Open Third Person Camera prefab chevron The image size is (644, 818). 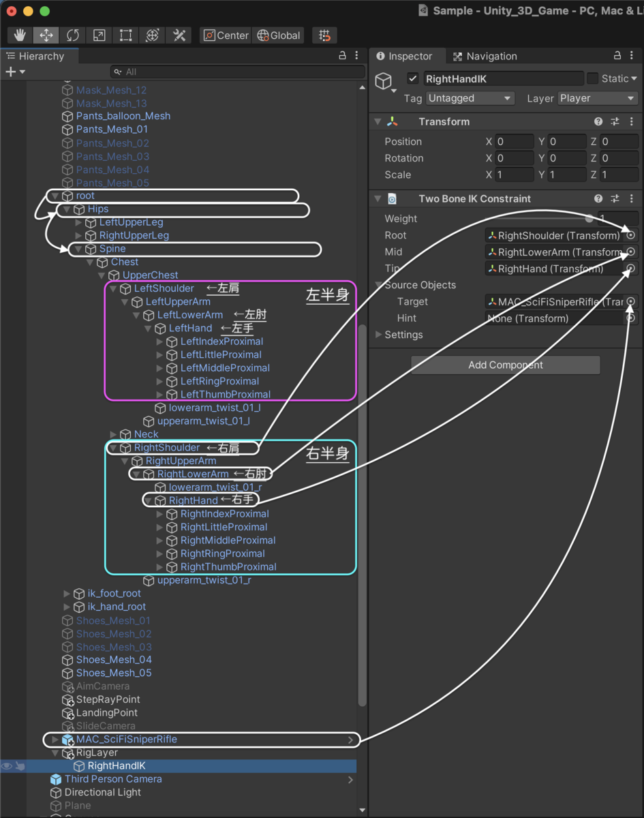coord(351,779)
